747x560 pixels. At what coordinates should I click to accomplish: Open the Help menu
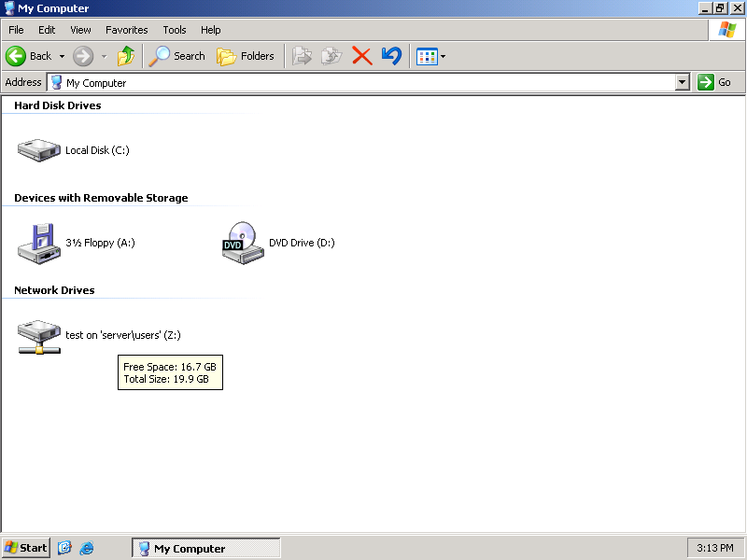(x=211, y=30)
